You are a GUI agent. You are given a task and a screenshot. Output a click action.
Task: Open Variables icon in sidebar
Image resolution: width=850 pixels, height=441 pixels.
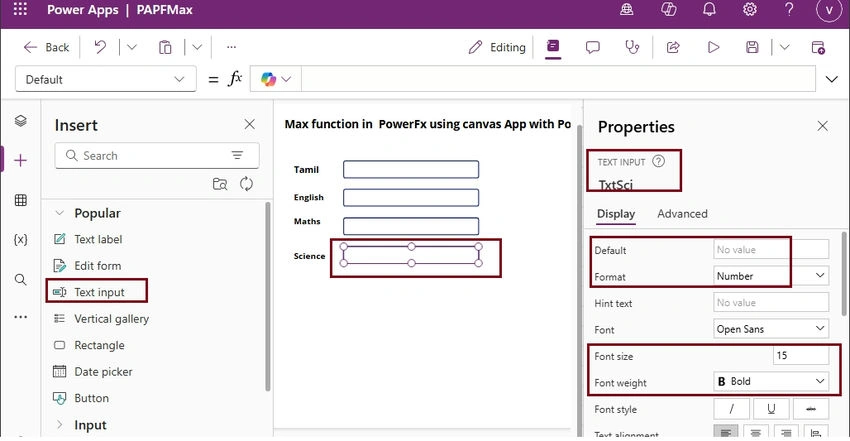21,239
